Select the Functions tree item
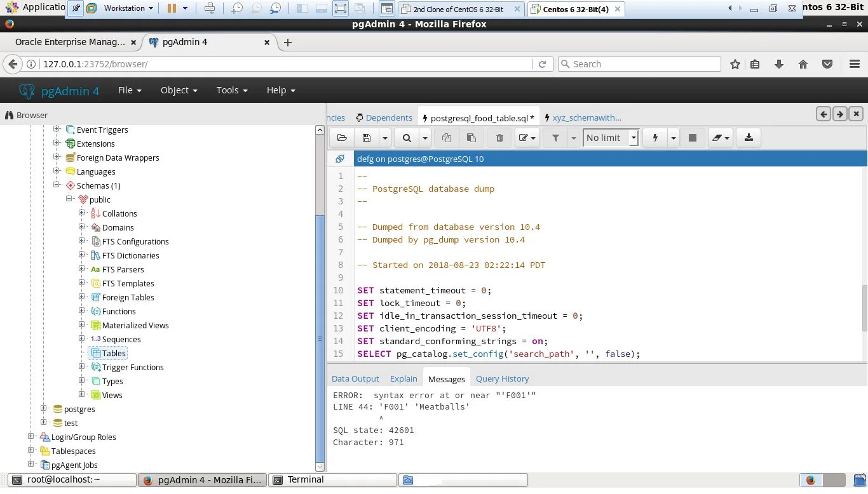Image resolution: width=868 pixels, height=494 pixels. [113, 311]
